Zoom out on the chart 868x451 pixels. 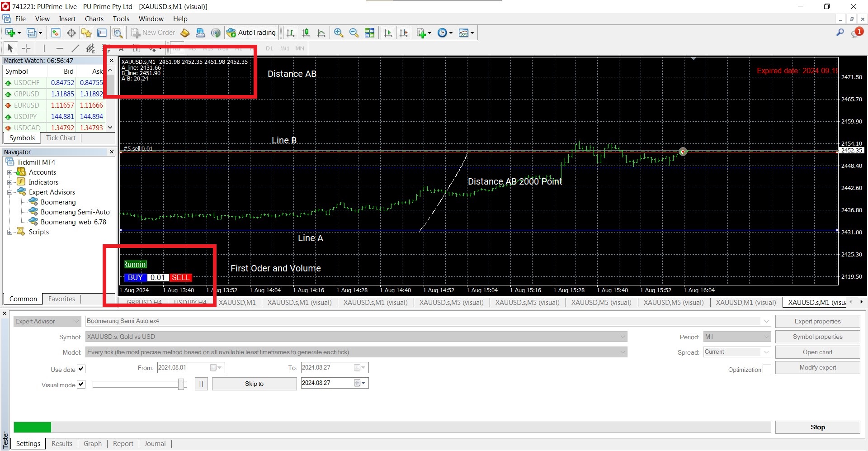point(354,33)
